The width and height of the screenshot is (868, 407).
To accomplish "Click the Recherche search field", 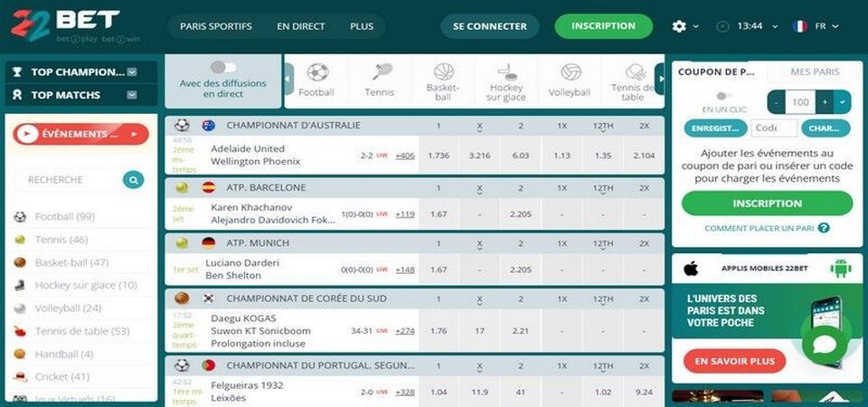I will click(70, 179).
